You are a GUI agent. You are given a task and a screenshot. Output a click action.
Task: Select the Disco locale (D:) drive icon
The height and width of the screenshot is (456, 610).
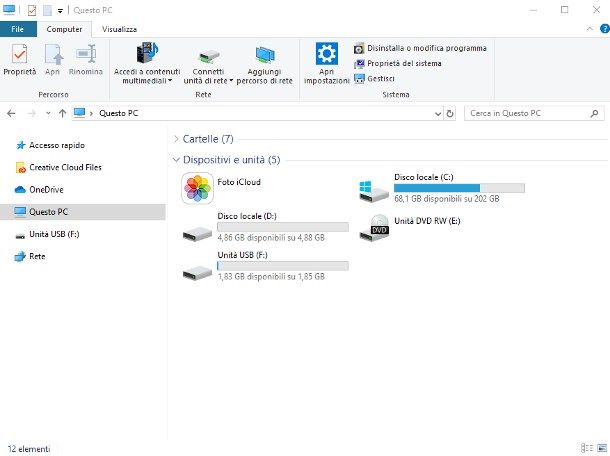point(197,233)
